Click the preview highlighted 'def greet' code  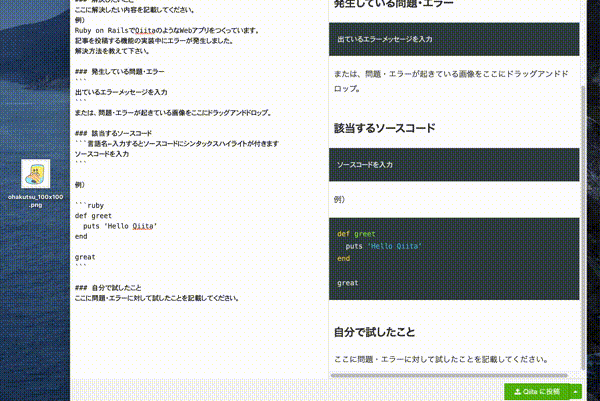(x=356, y=234)
